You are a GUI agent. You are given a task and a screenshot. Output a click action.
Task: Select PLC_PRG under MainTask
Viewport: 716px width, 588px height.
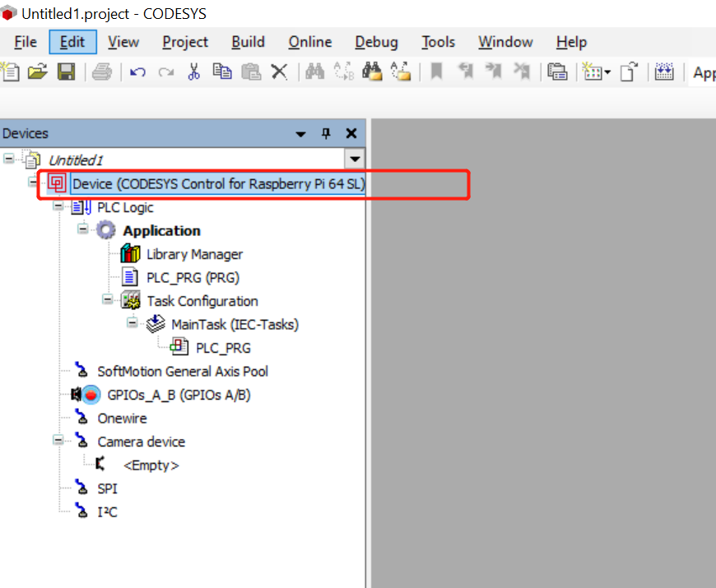click(x=223, y=348)
